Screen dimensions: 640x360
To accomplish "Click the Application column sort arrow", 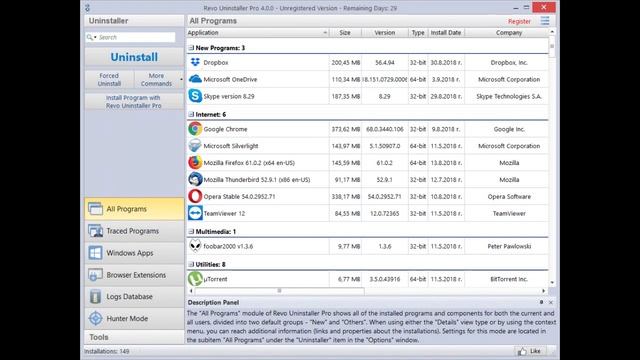I will click(325, 33).
